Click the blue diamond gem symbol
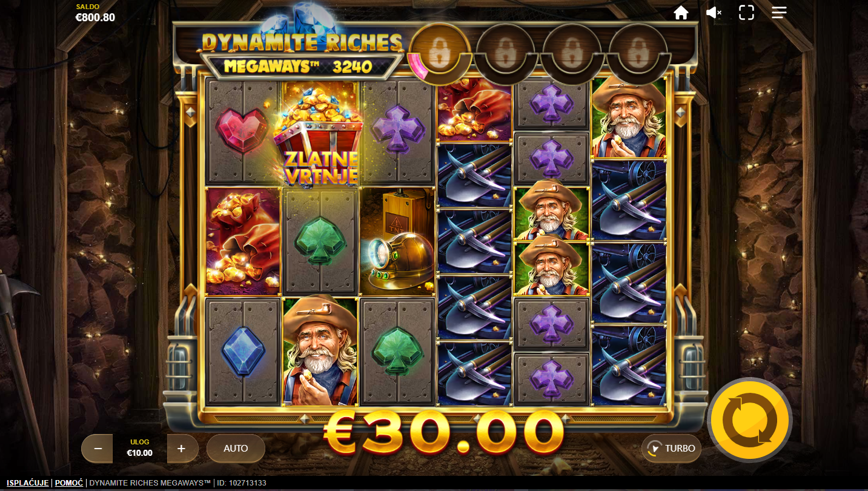 click(x=243, y=352)
